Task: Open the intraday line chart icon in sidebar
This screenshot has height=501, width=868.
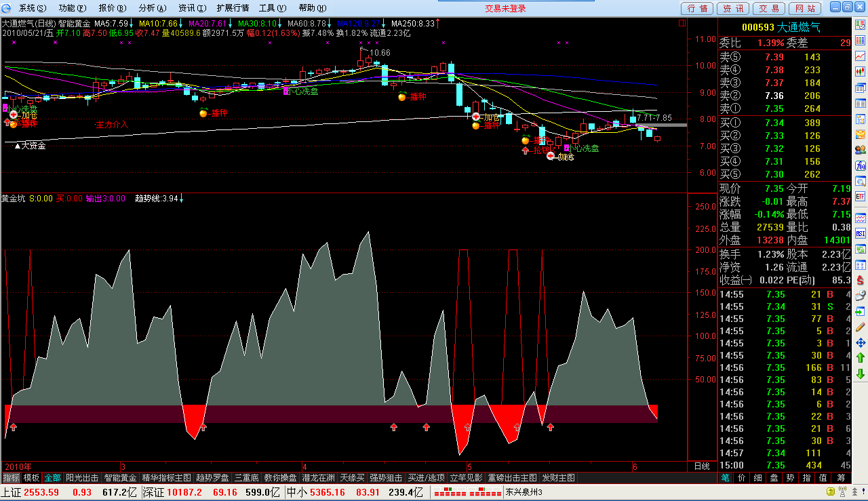Action: [860, 56]
